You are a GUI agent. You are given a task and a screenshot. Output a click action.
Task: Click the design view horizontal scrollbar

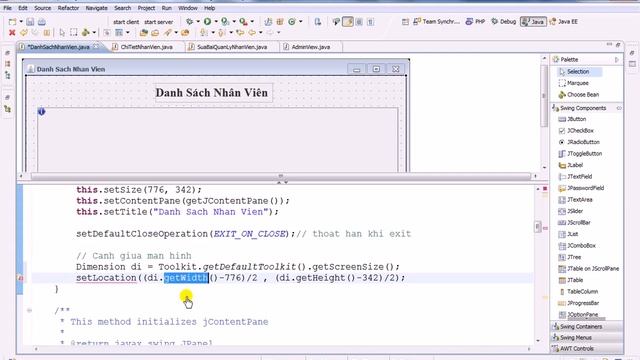(x=280, y=176)
